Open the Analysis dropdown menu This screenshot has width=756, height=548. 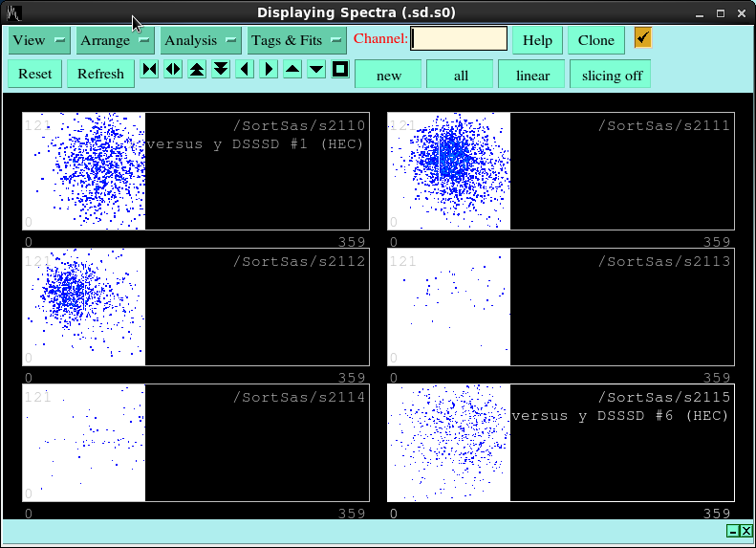tap(201, 40)
